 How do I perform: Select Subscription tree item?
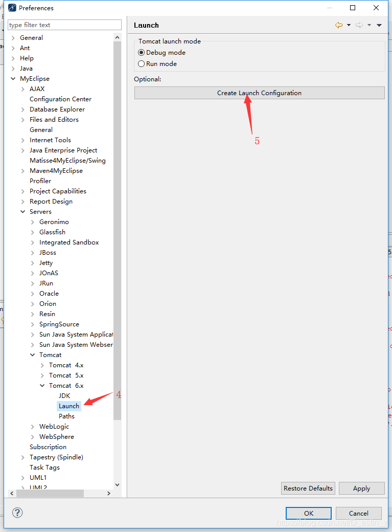click(48, 447)
